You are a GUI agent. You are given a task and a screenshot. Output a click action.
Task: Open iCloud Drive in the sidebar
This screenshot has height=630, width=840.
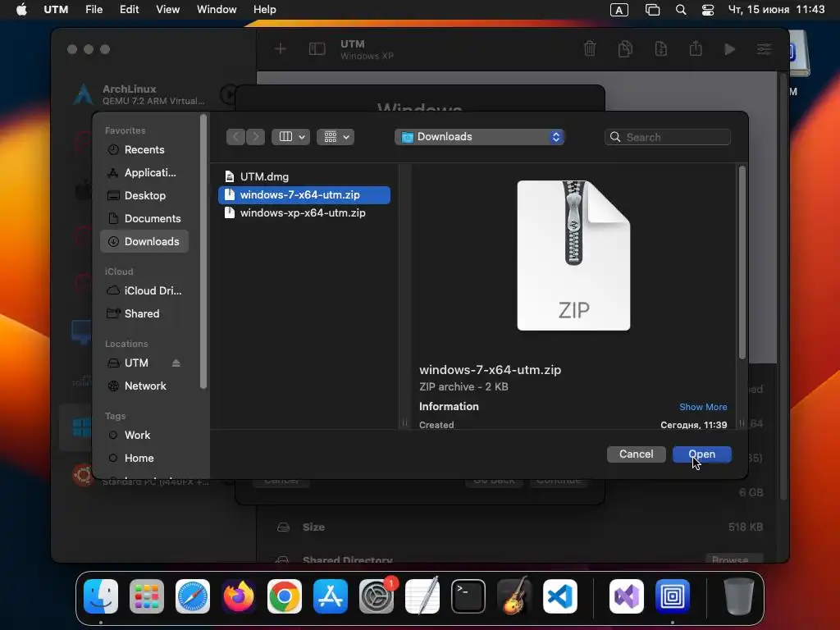click(144, 291)
